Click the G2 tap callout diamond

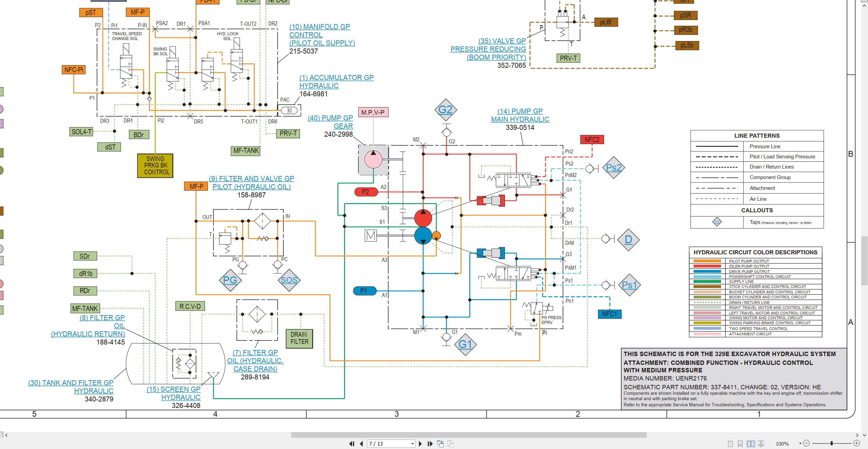click(x=445, y=110)
